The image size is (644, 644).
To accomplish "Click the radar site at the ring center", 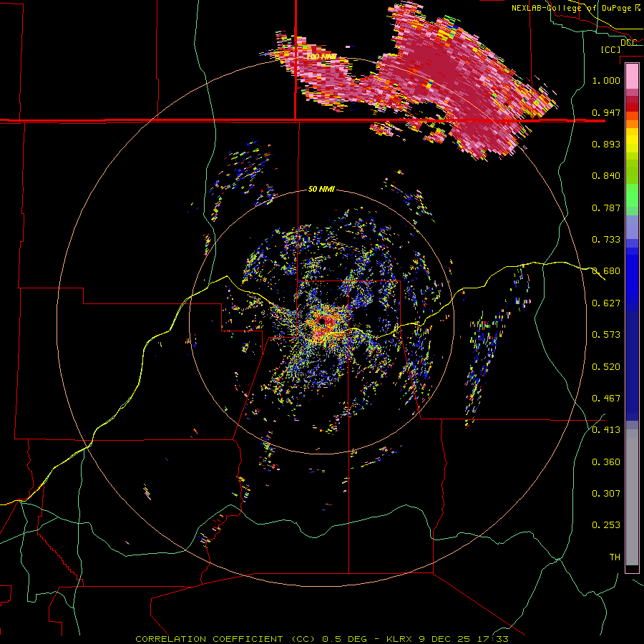I will tap(321, 321).
